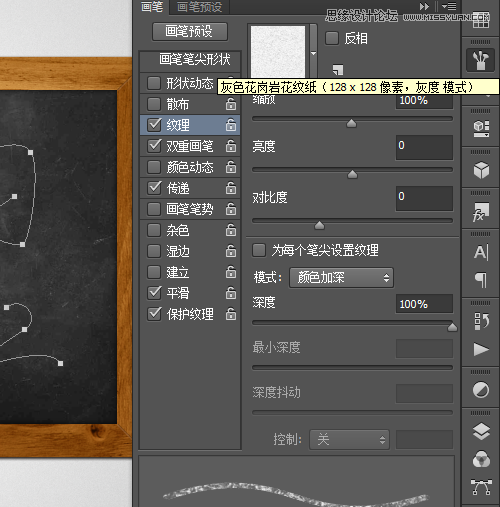Open the brush panel flyout menu
This screenshot has height=507, width=500.
pyautogui.click(x=449, y=6)
